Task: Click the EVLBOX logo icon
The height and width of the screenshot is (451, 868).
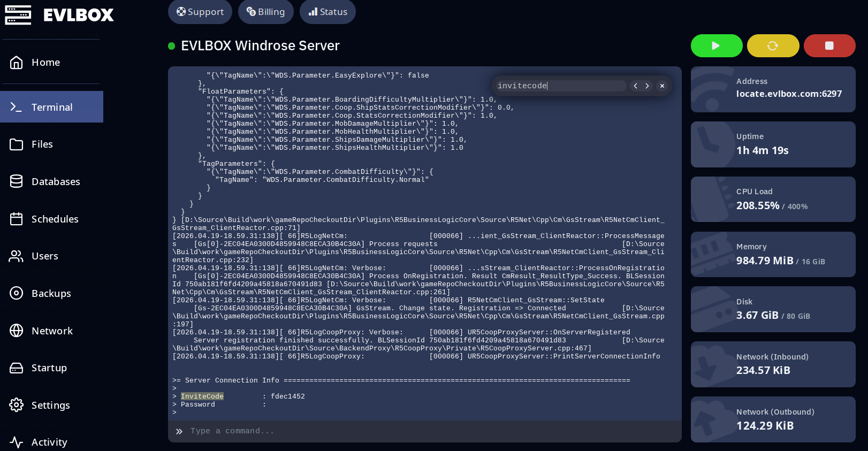Action: pyautogui.click(x=18, y=15)
